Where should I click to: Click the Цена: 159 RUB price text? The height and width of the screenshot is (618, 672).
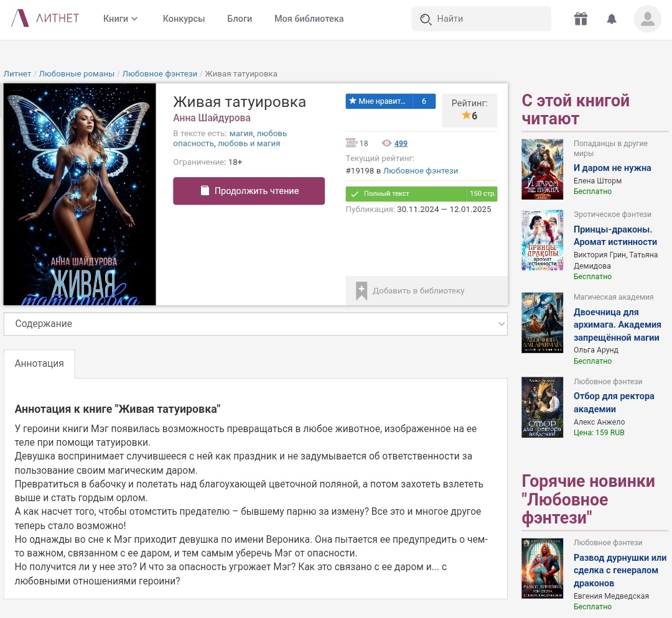(599, 433)
